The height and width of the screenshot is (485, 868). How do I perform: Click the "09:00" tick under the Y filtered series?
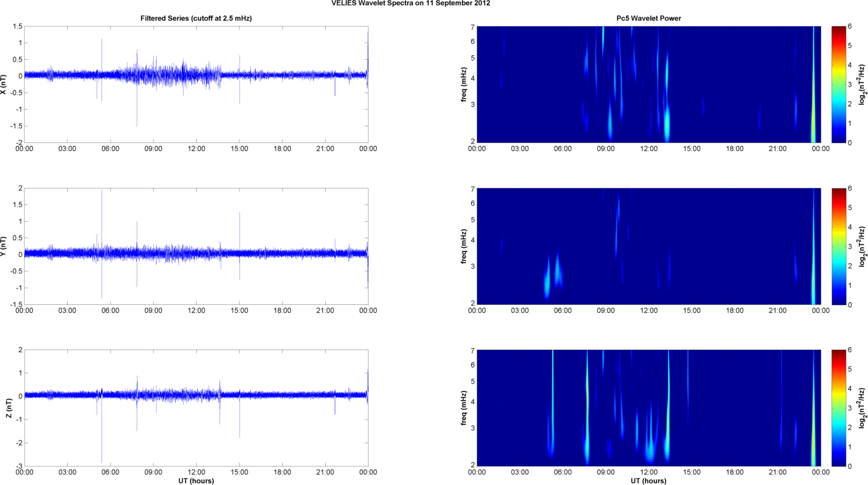153,311
